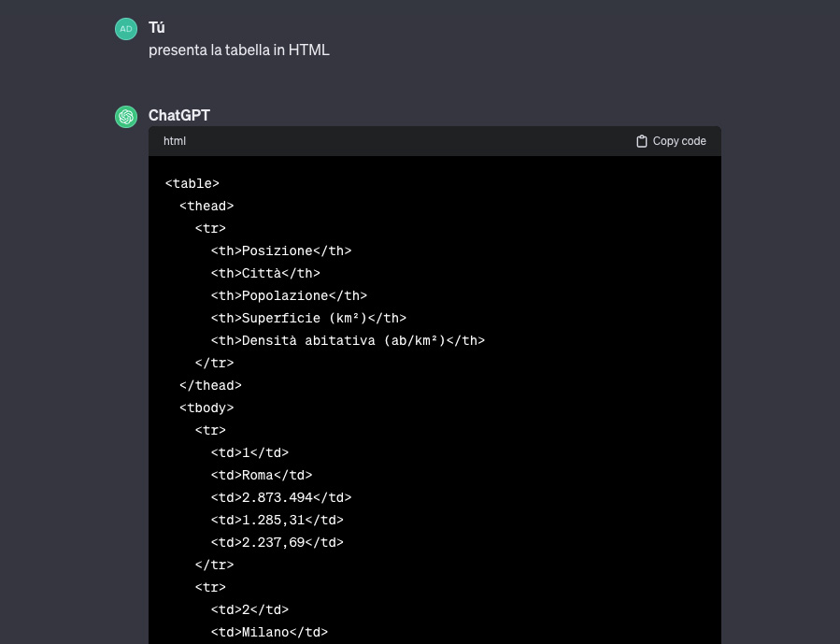Click the 2.873.494 population code line
The image size is (840, 644).
point(281,498)
